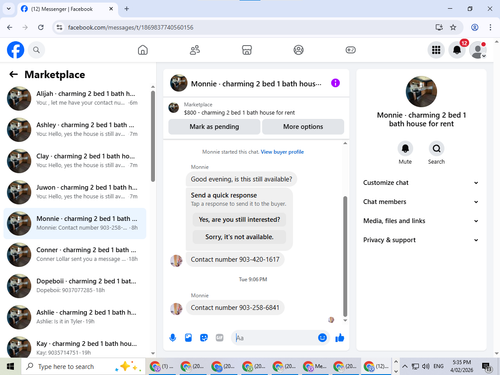Expand Media, files and links section

pos(421,221)
